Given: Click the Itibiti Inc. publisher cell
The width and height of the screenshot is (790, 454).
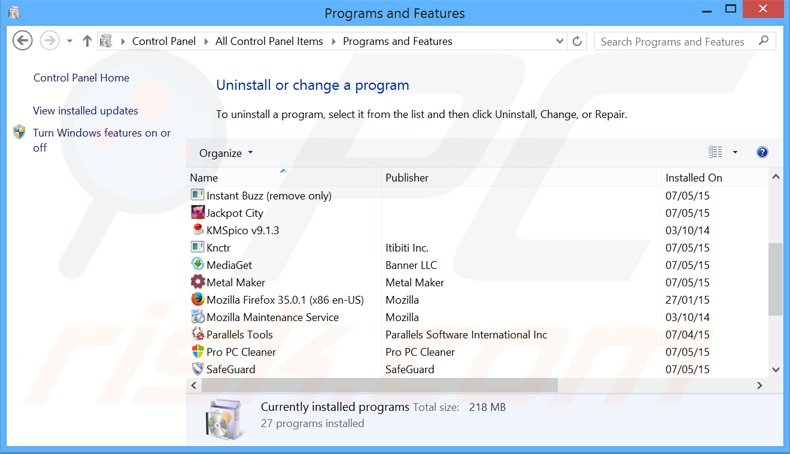Looking at the screenshot, I should (x=407, y=247).
